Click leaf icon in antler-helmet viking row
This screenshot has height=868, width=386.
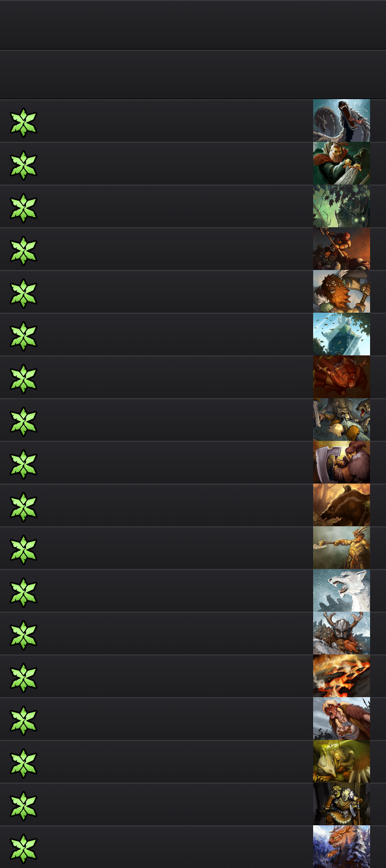pyautogui.click(x=23, y=635)
